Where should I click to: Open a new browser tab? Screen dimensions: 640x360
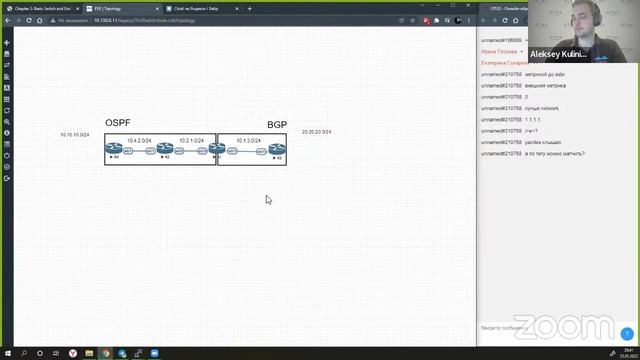coord(250,9)
